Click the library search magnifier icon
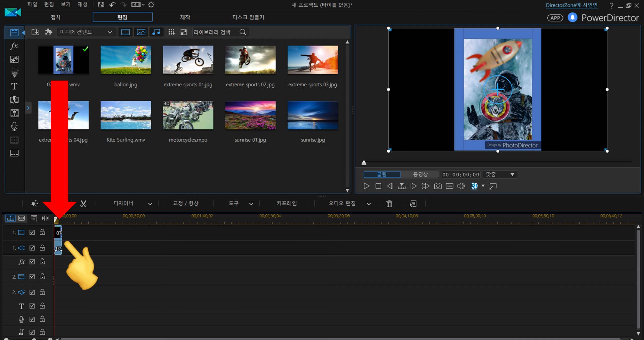This screenshot has width=644, height=340. point(243,32)
